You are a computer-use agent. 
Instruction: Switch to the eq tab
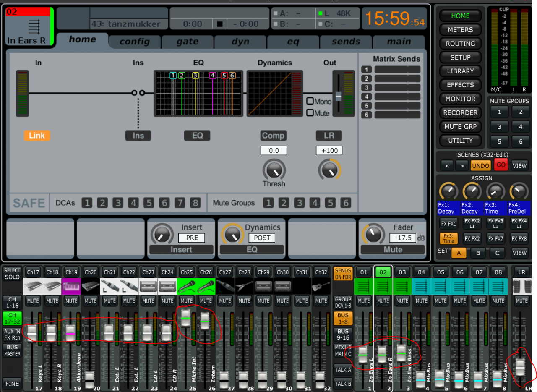click(293, 42)
